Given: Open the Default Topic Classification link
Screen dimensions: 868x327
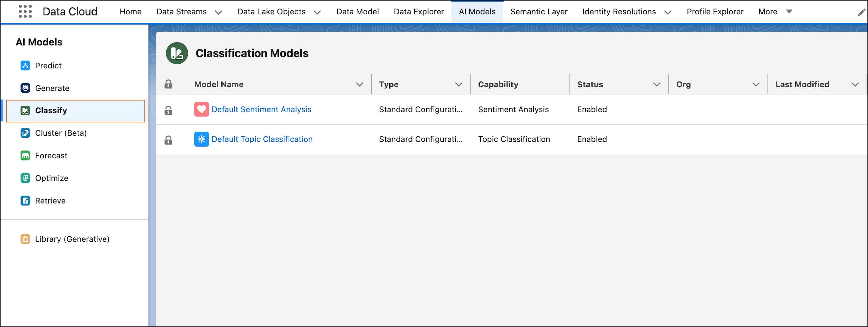Looking at the screenshot, I should (x=262, y=139).
